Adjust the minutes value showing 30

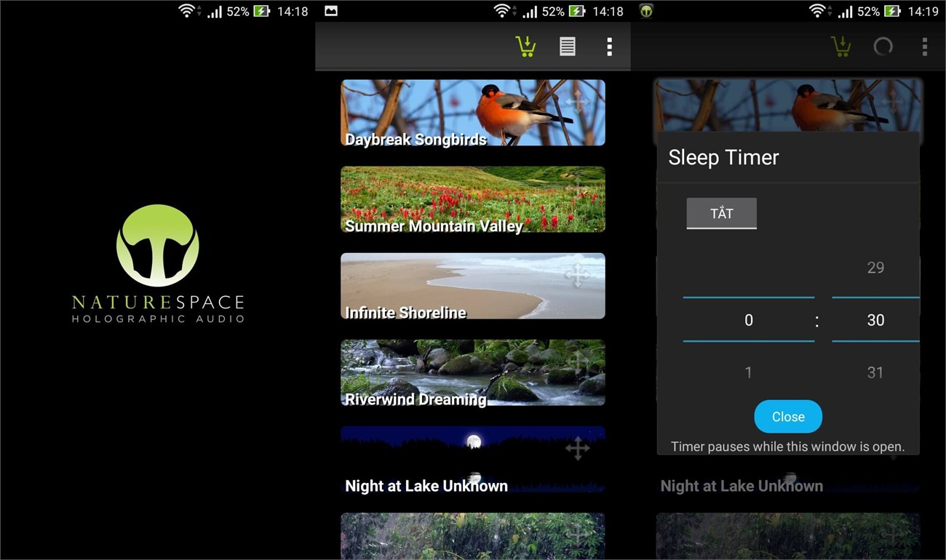(x=875, y=320)
